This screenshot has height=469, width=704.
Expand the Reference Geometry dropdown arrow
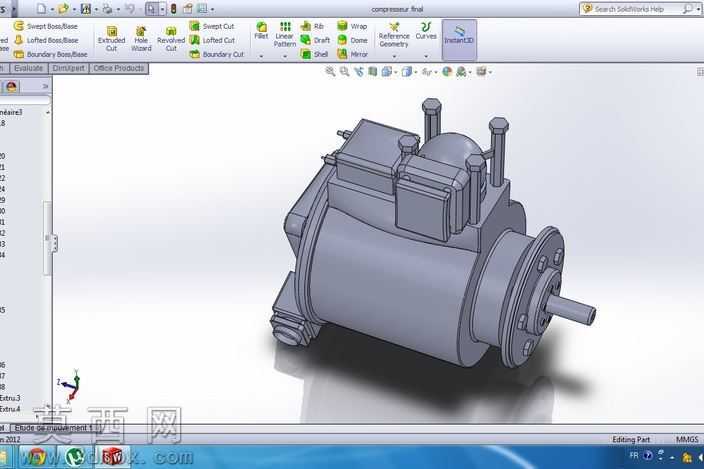pos(394,57)
